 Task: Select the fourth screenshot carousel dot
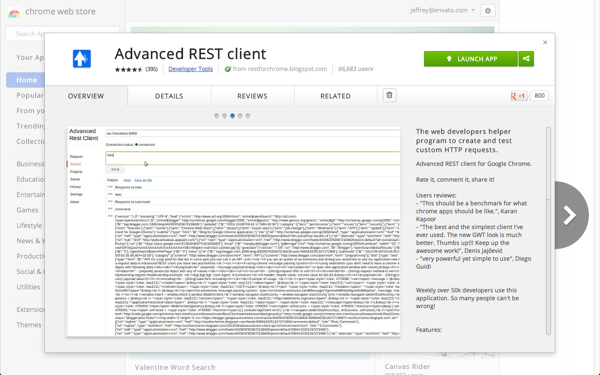(x=240, y=116)
